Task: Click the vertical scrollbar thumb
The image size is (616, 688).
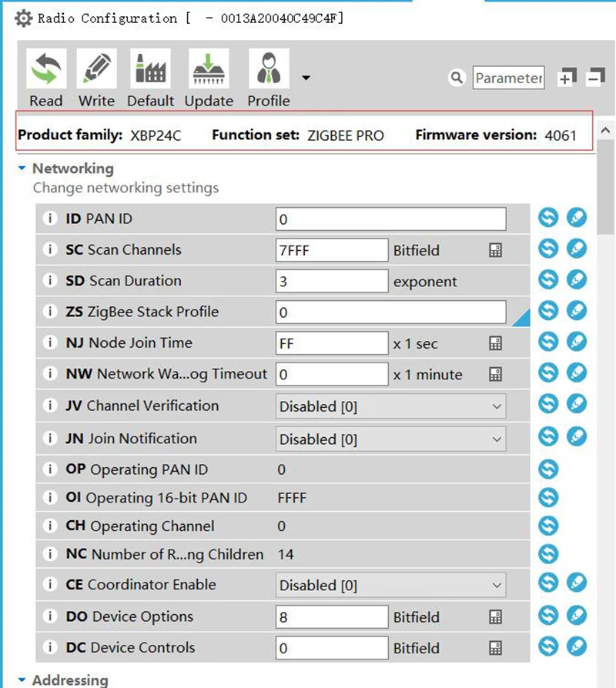Action: click(606, 187)
